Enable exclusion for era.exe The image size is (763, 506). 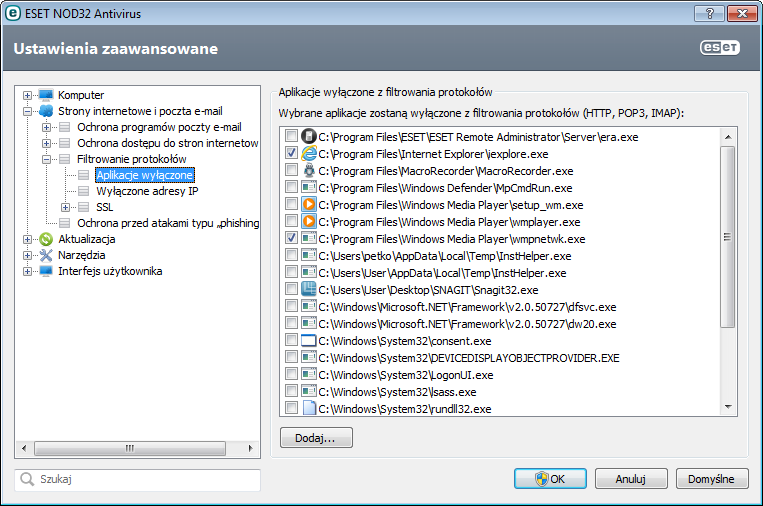pyautogui.click(x=291, y=135)
